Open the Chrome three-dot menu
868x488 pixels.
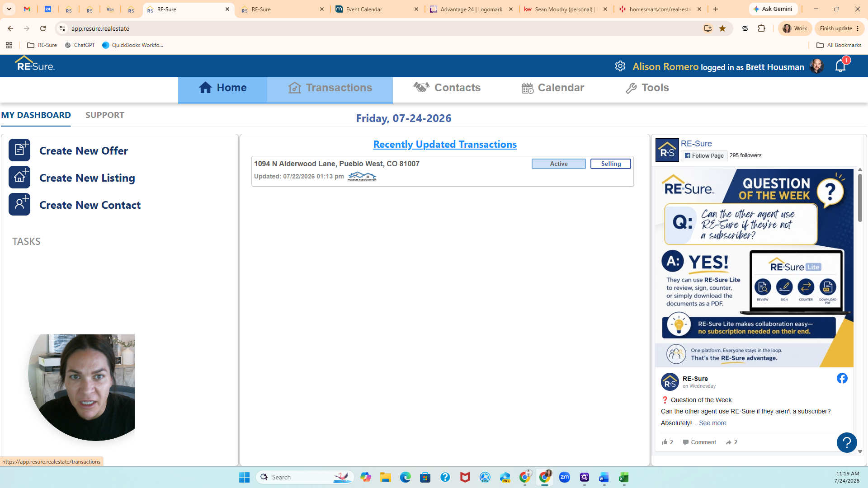click(858, 28)
